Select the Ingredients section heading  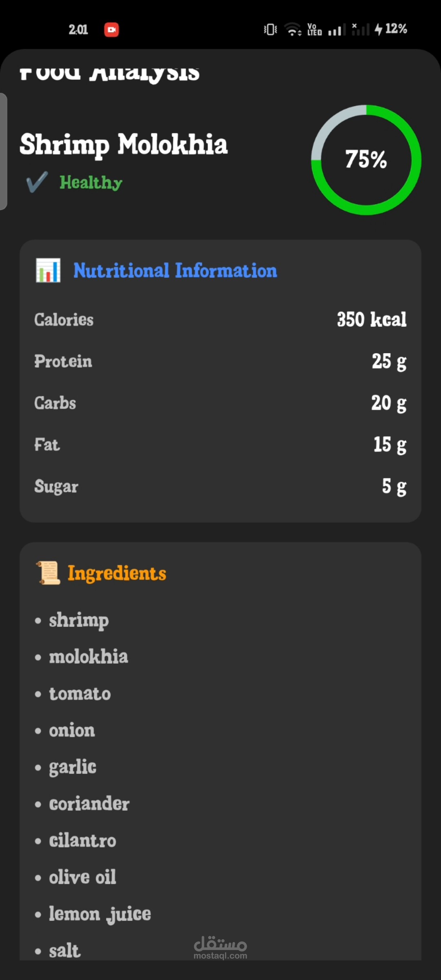tap(117, 573)
